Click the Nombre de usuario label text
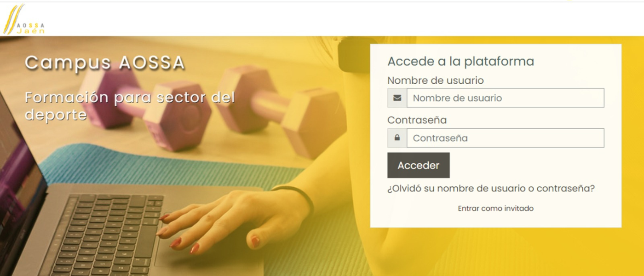Image resolution: width=644 pixels, height=276 pixels. click(435, 80)
